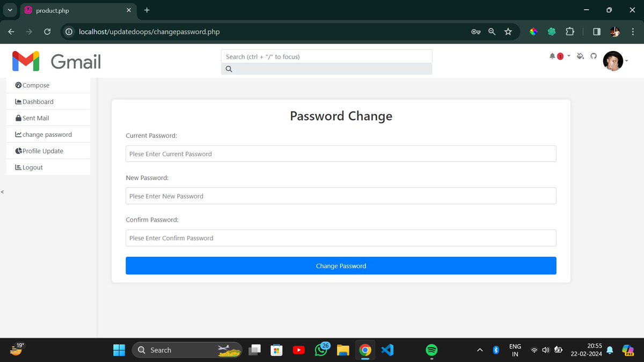The width and height of the screenshot is (644, 362).
Task: Click the paint bucket theme icon
Action: point(580,56)
